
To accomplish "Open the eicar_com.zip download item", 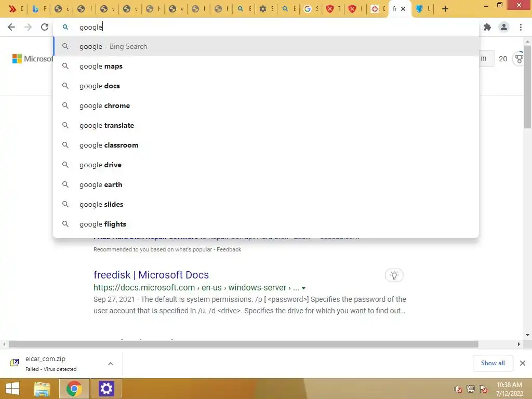I will pos(51,363).
